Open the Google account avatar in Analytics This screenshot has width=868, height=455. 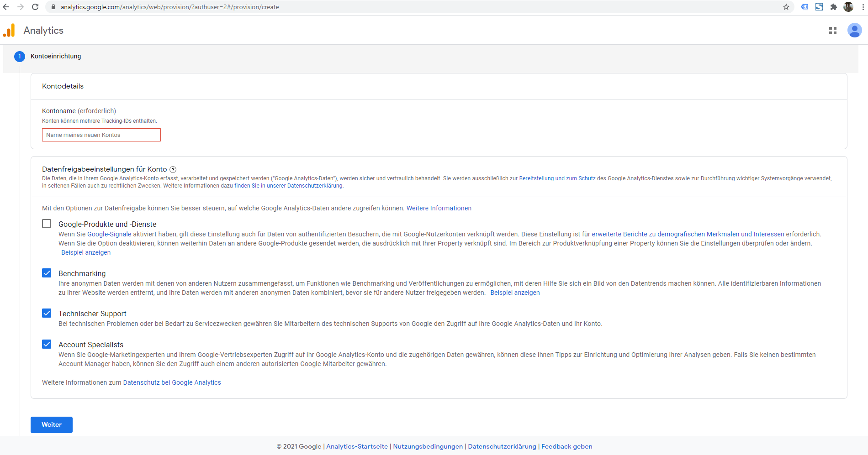coord(854,31)
